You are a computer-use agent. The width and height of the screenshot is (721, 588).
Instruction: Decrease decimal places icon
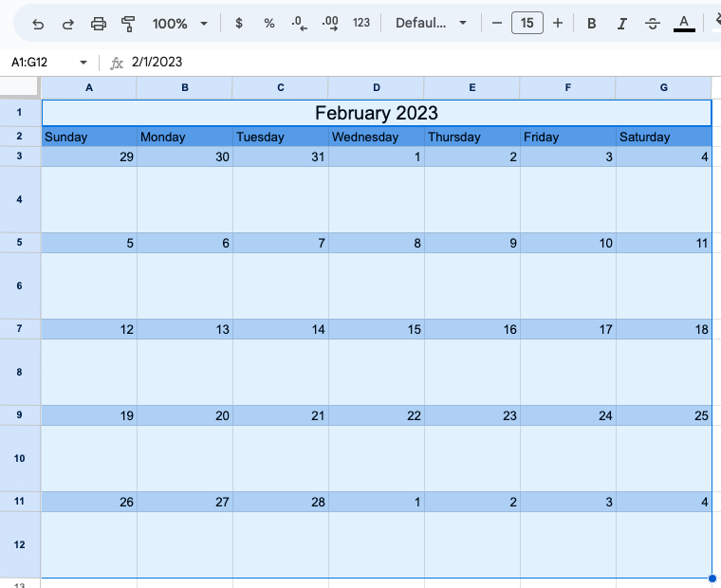pyautogui.click(x=300, y=23)
